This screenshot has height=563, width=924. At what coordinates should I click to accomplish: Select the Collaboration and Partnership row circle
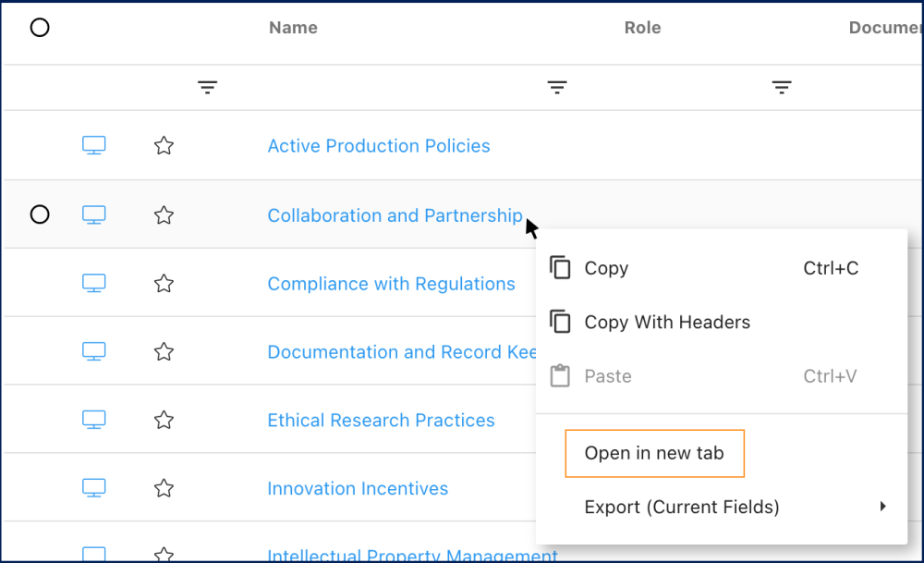[x=40, y=214]
